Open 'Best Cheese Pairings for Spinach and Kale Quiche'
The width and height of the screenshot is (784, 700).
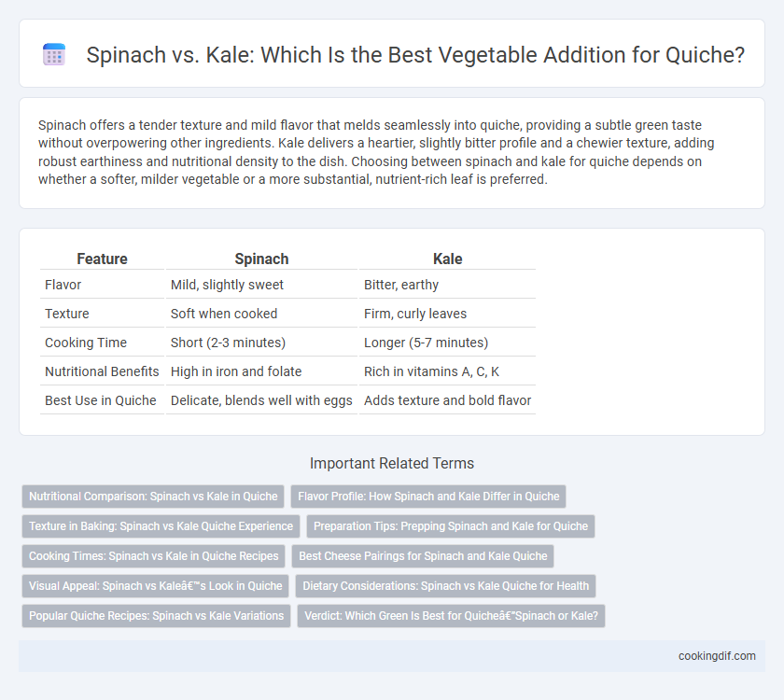[423, 556]
